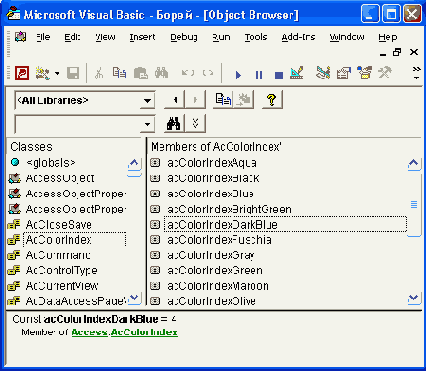
Task: Click the empty search text field
Action: [77, 125]
